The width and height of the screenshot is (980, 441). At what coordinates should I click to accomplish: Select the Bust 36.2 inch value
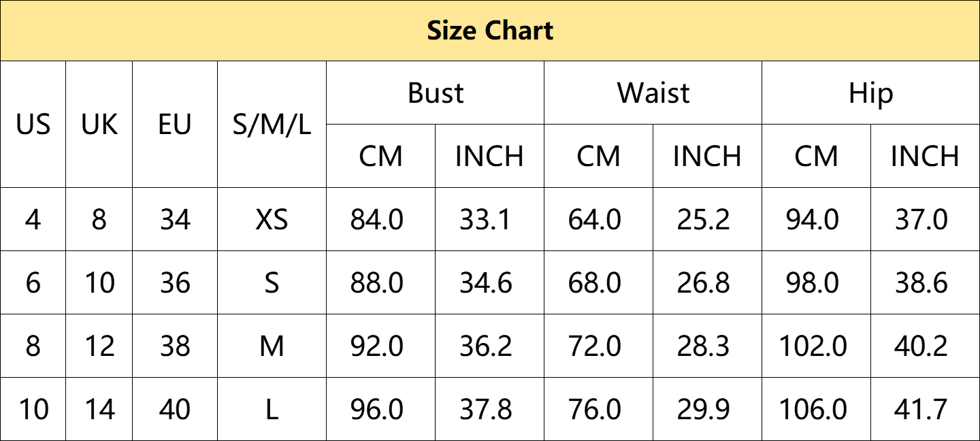(486, 346)
